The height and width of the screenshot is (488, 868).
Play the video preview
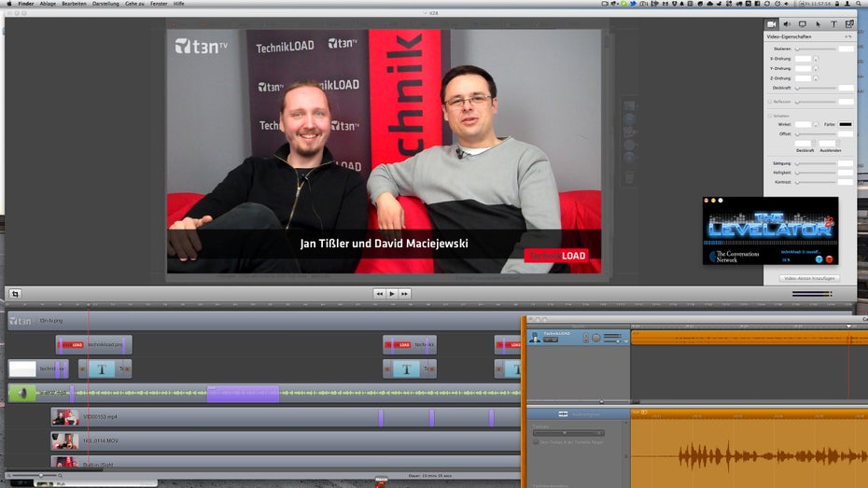[x=392, y=294]
